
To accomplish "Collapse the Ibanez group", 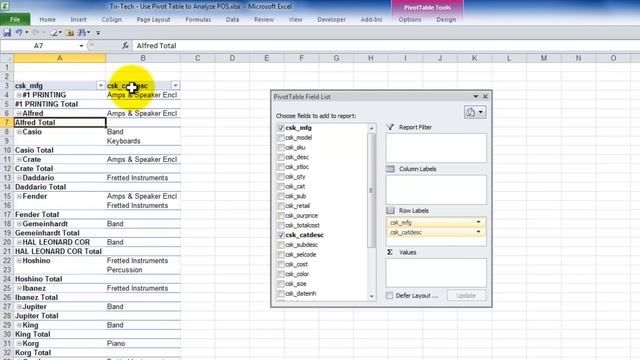I will pyautogui.click(x=19, y=288).
